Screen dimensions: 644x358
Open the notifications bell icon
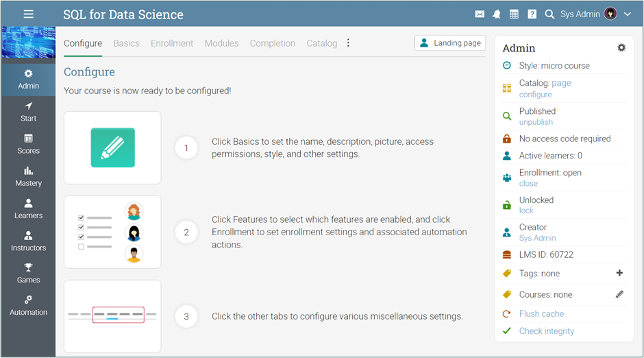tap(497, 14)
